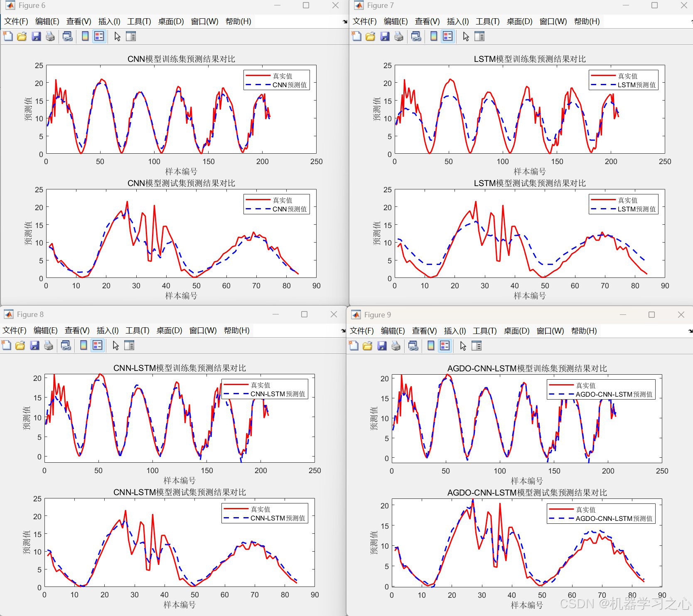Image resolution: width=693 pixels, height=616 pixels.
Task: Toggle edit plot arrow in Figure 7
Action: 466,37
